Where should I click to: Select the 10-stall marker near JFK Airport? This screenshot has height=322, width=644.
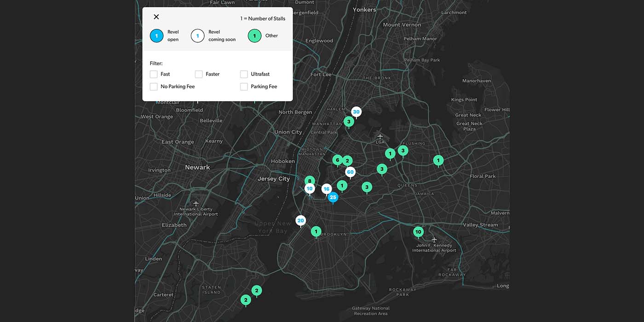418,232
